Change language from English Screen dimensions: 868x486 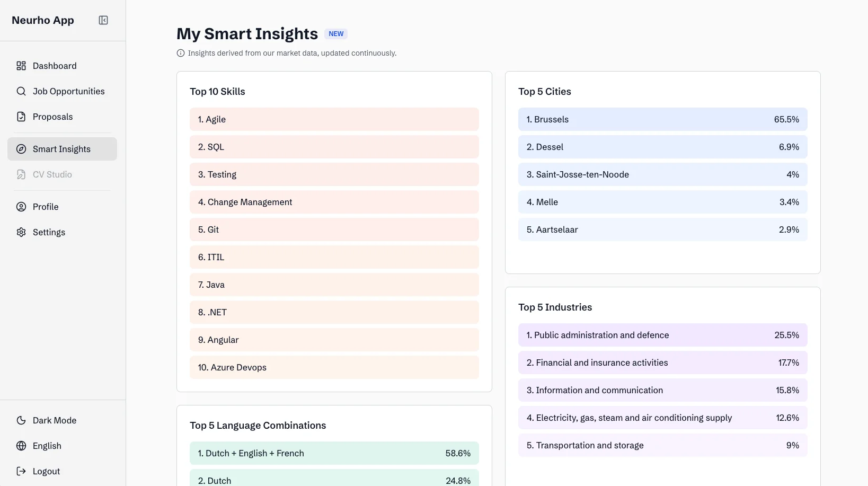[x=63, y=446]
